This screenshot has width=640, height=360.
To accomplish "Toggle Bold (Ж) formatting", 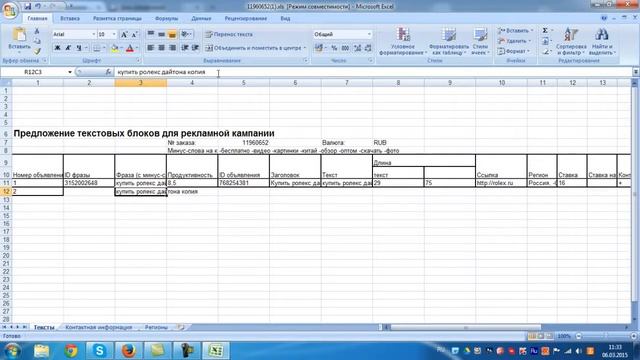I will click(57, 48).
